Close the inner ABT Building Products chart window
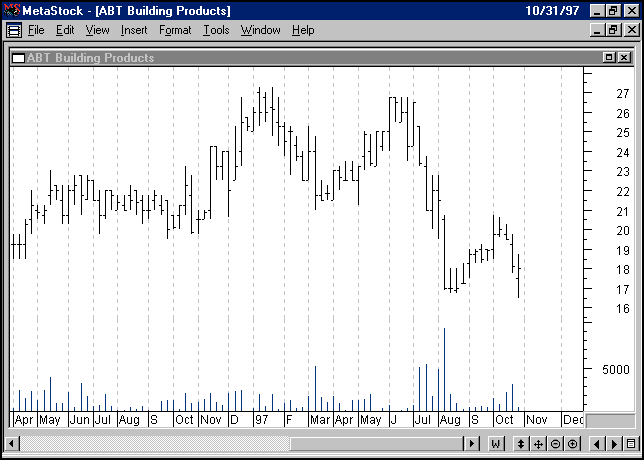 (x=624, y=58)
